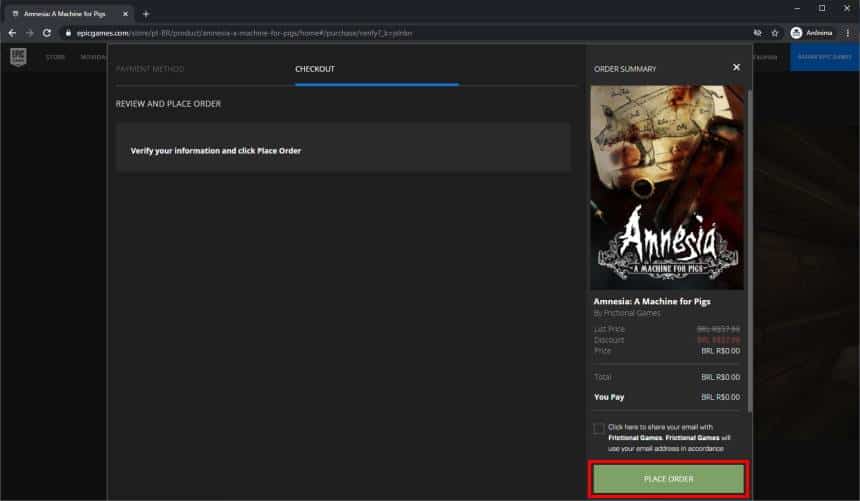Open the Amnesia cover art thumbnail
This screenshot has width=860, height=501.
(667, 187)
